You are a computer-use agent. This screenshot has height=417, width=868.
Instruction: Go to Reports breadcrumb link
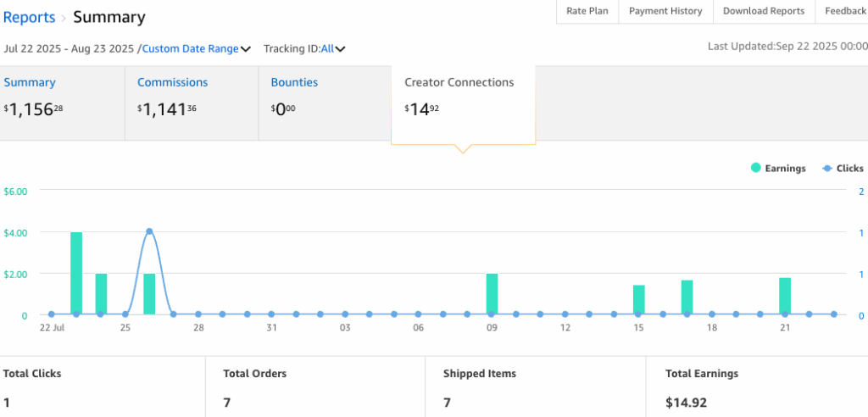[30, 17]
